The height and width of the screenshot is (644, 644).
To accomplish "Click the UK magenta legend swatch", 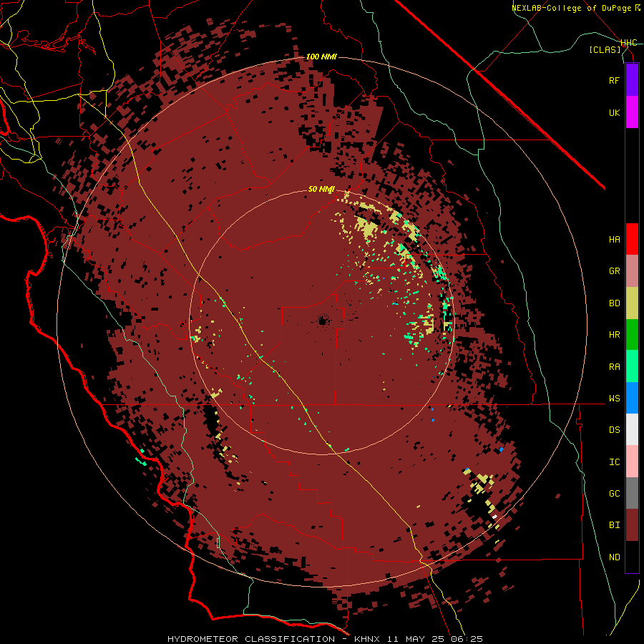I will (x=632, y=112).
